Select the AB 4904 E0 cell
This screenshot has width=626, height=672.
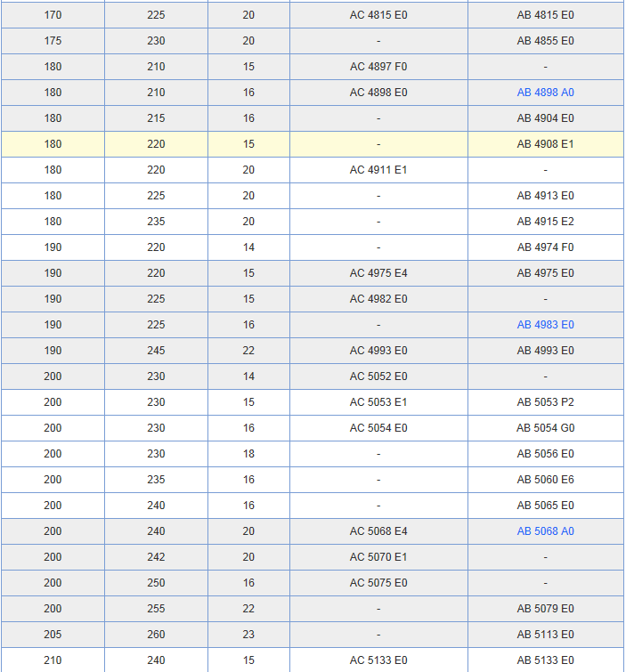545,118
